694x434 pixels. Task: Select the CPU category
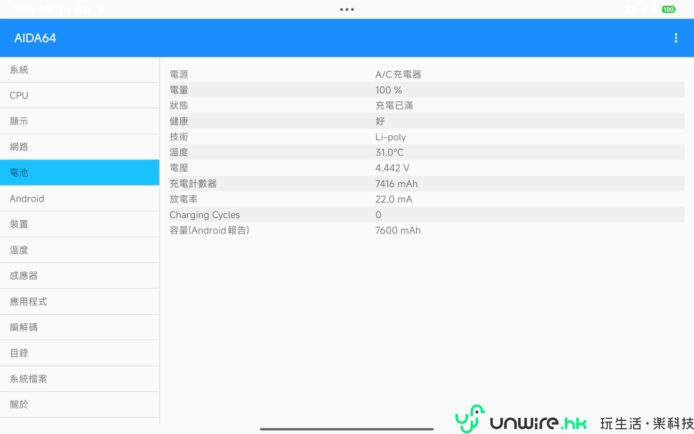pyautogui.click(x=80, y=96)
